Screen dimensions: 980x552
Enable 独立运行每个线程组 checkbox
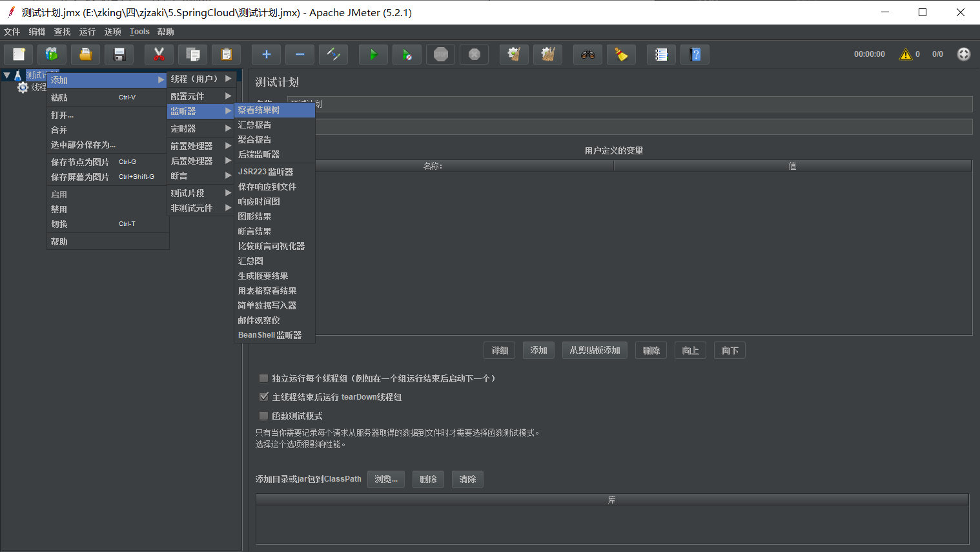tap(263, 378)
